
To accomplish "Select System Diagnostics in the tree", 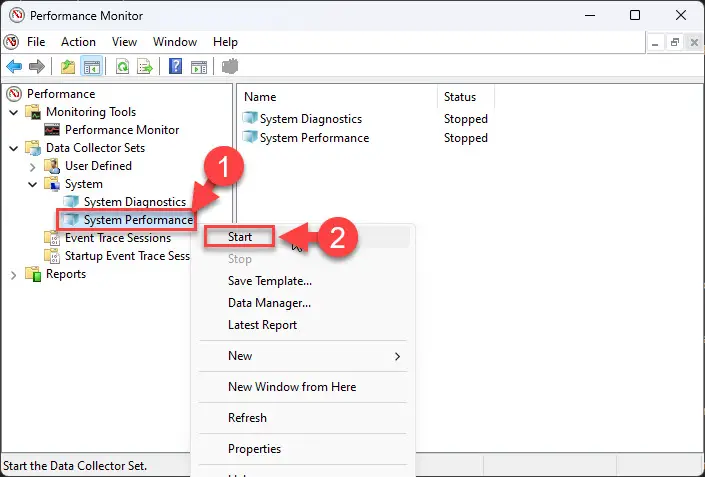I will point(135,202).
